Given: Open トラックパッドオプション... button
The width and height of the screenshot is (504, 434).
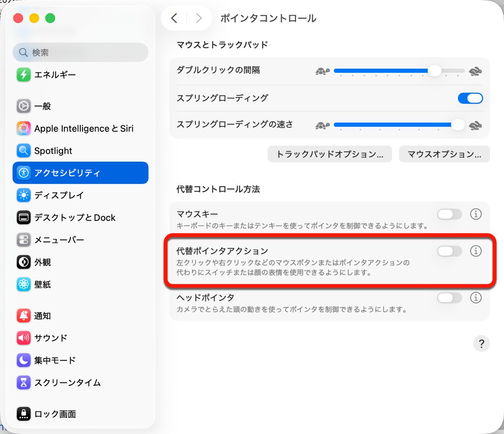Looking at the screenshot, I should coord(330,154).
